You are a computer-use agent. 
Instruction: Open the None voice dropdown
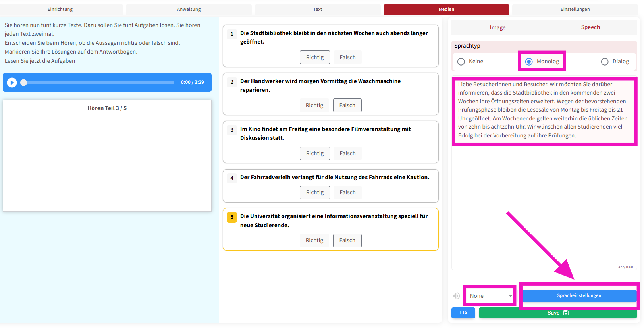(490, 296)
